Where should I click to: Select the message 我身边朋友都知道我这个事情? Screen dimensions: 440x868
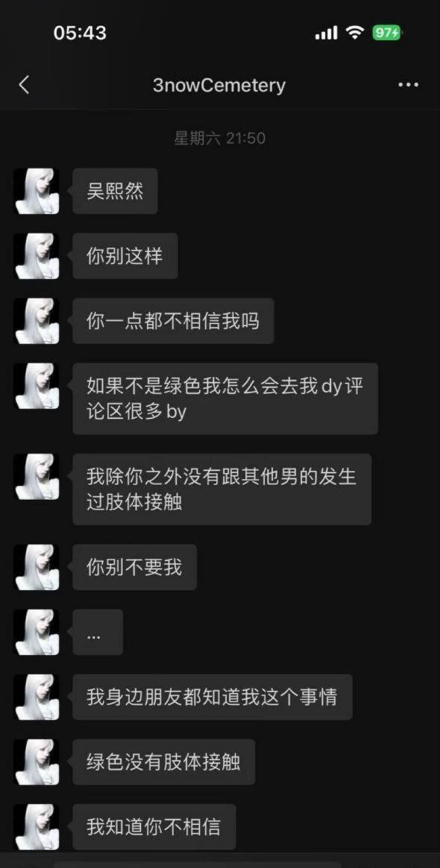point(213,697)
